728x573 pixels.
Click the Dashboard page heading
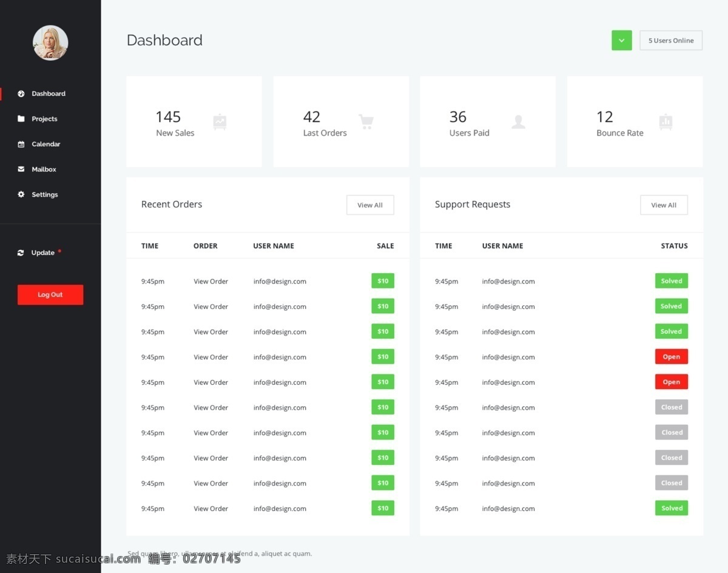coord(164,41)
